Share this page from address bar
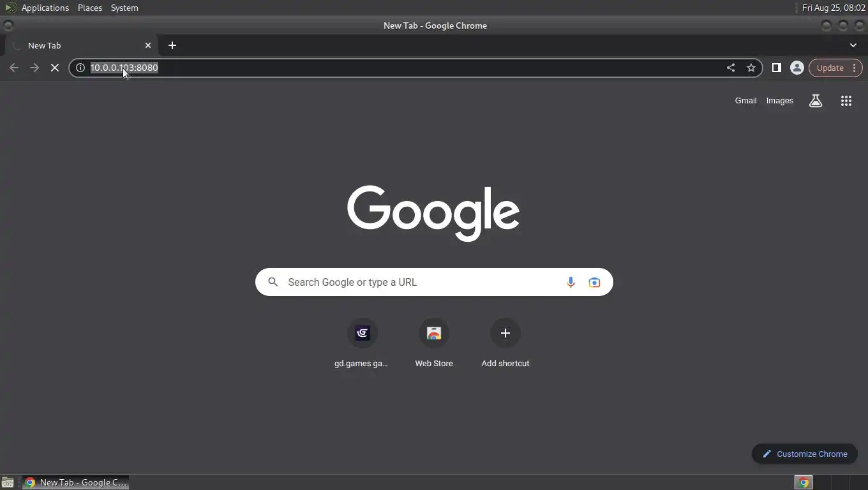This screenshot has width=868, height=490. point(731,68)
